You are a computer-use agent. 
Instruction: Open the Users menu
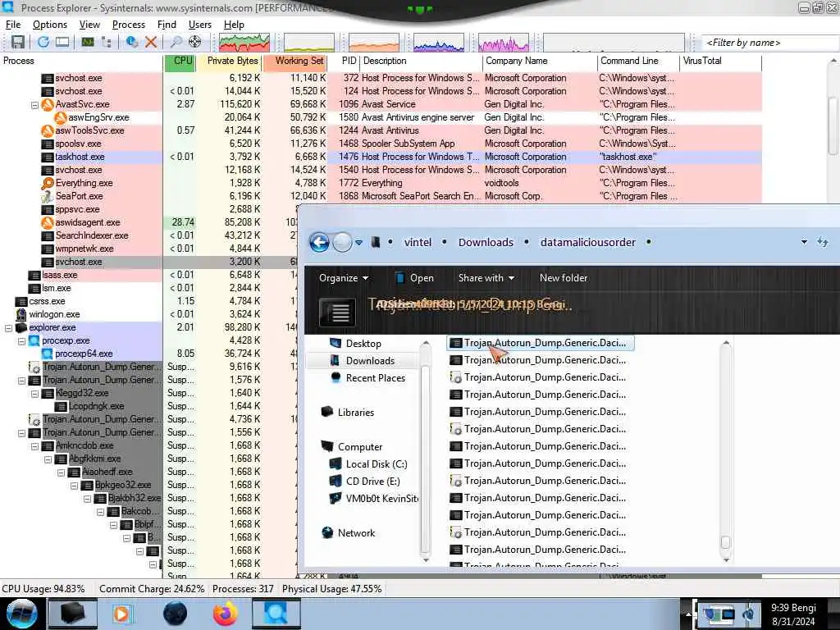[200, 25]
